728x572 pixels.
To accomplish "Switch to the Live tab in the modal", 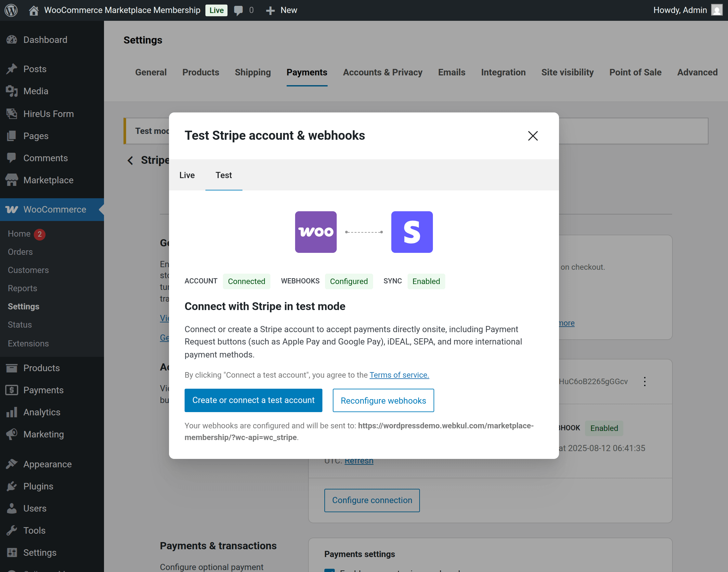I will tap(187, 175).
